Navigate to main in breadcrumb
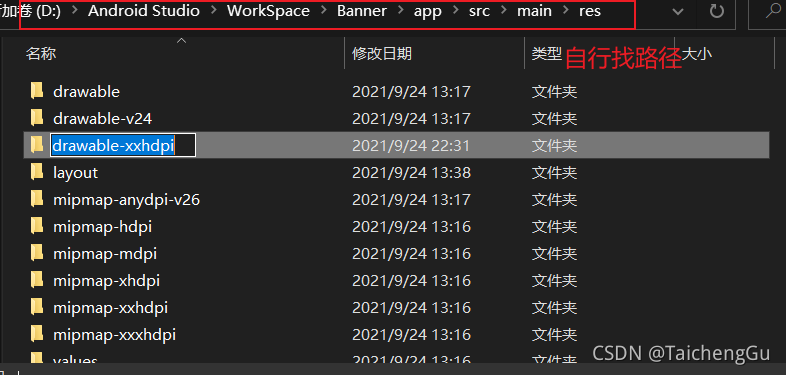 (x=534, y=11)
